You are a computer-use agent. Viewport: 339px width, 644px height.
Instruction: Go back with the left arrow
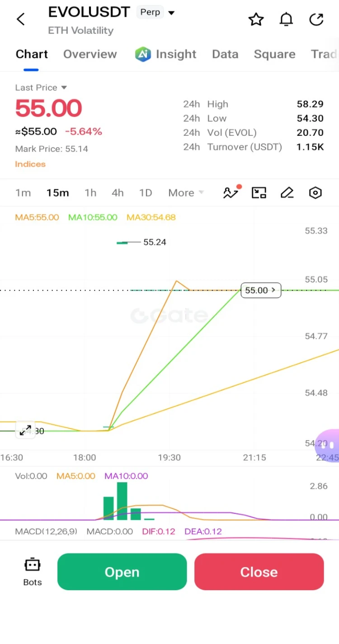coord(20,19)
